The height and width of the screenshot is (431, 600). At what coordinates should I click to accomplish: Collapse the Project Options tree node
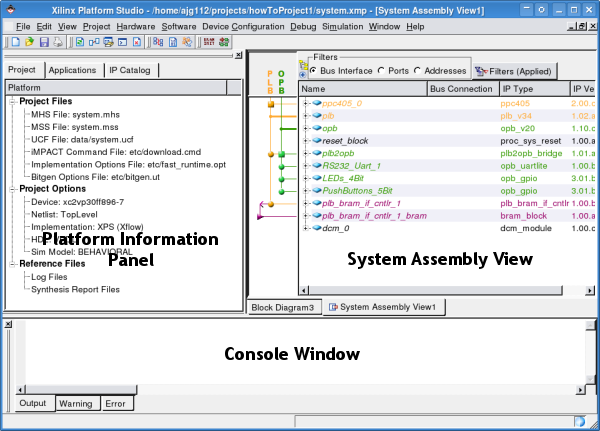(x=13, y=189)
